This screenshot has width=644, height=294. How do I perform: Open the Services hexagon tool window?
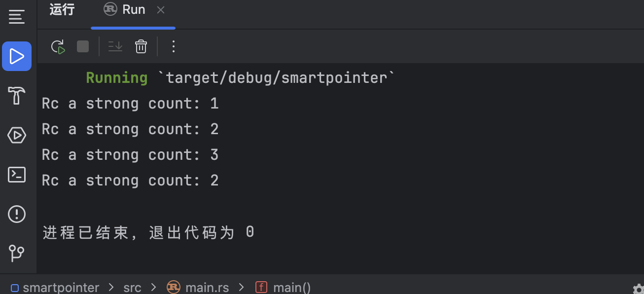[x=17, y=135]
